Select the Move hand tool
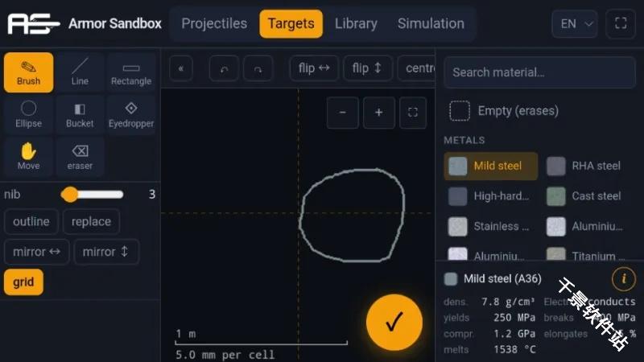Image resolution: width=644 pixels, height=362 pixels. pos(28,157)
